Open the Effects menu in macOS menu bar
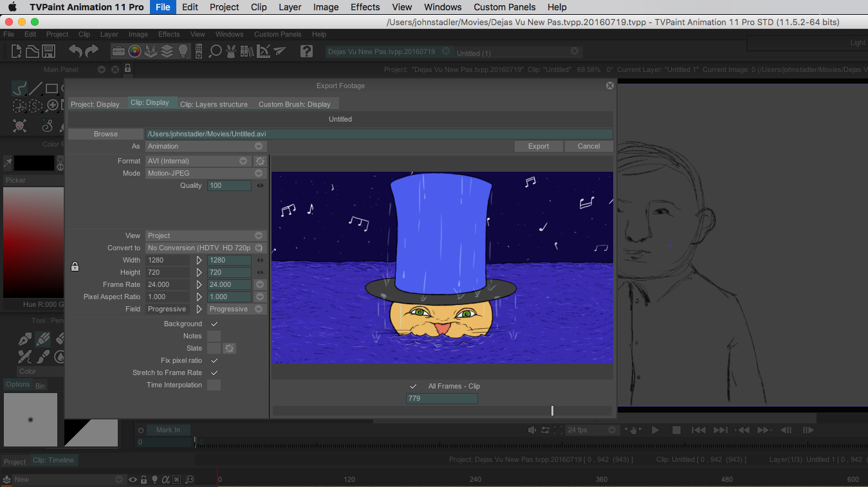868x487 pixels. 365,7
